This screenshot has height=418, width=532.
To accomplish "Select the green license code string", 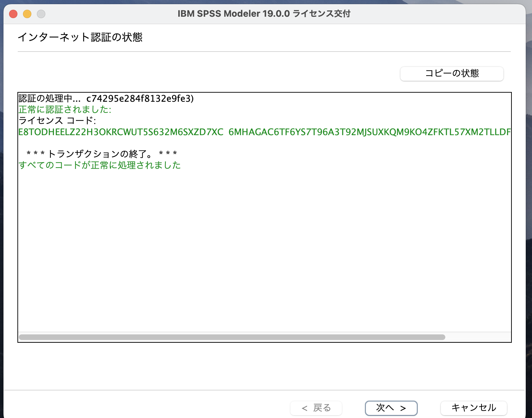I will [x=265, y=132].
